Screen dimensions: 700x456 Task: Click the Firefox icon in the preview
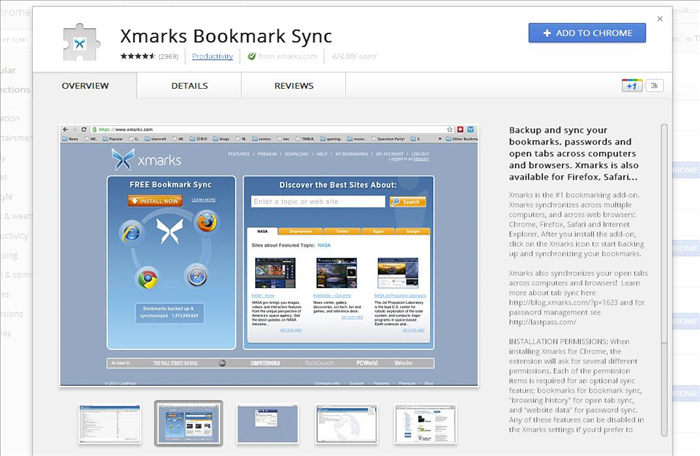tap(206, 222)
